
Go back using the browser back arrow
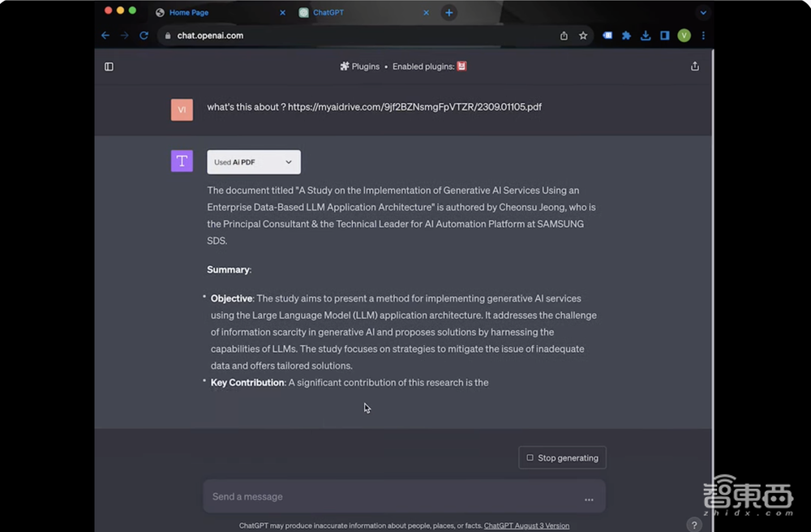coord(105,36)
